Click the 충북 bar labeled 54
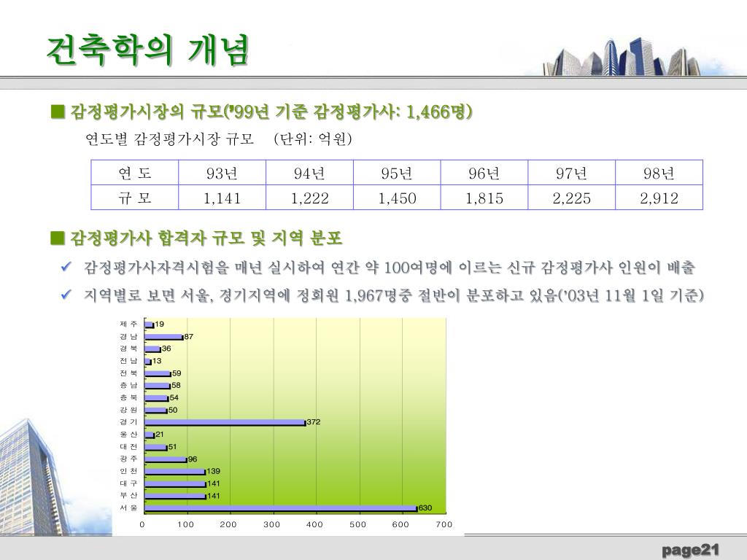Image resolution: width=747 pixels, height=560 pixels. pyautogui.click(x=157, y=398)
